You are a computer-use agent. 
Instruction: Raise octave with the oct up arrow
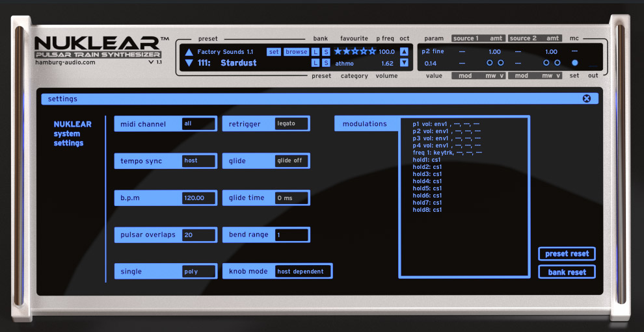point(404,52)
